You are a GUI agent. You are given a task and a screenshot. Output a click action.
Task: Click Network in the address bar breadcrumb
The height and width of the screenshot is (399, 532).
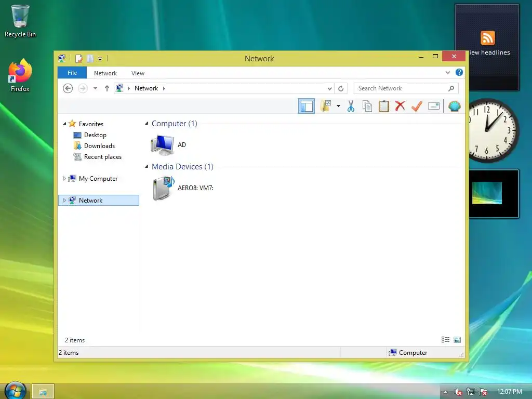tap(146, 88)
